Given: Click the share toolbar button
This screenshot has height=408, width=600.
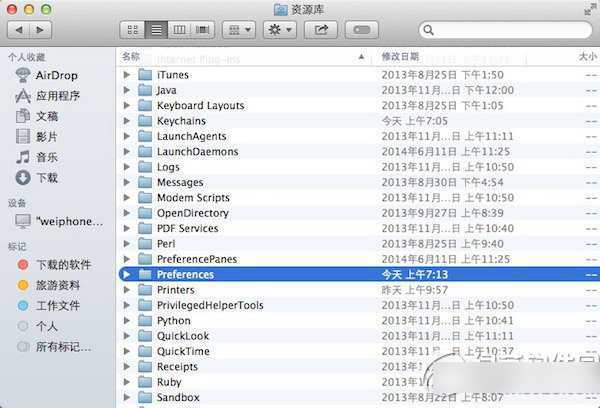Looking at the screenshot, I should tap(321, 30).
